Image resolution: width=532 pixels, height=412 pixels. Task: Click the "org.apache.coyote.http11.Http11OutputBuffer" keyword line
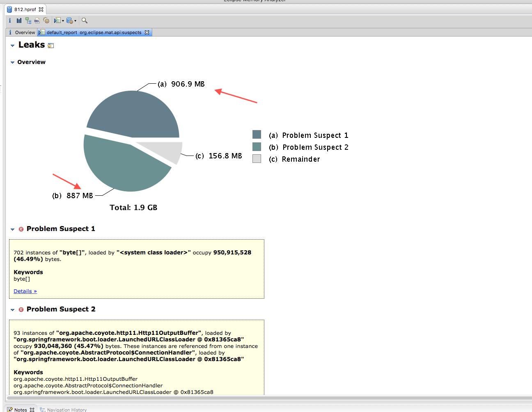tap(76, 379)
